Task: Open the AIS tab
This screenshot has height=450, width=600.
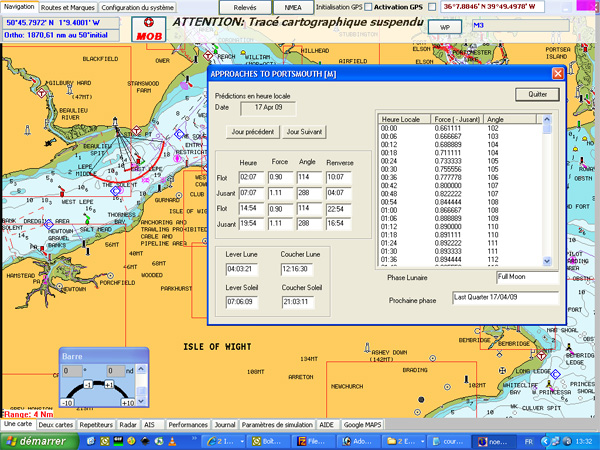Action: click(149, 425)
